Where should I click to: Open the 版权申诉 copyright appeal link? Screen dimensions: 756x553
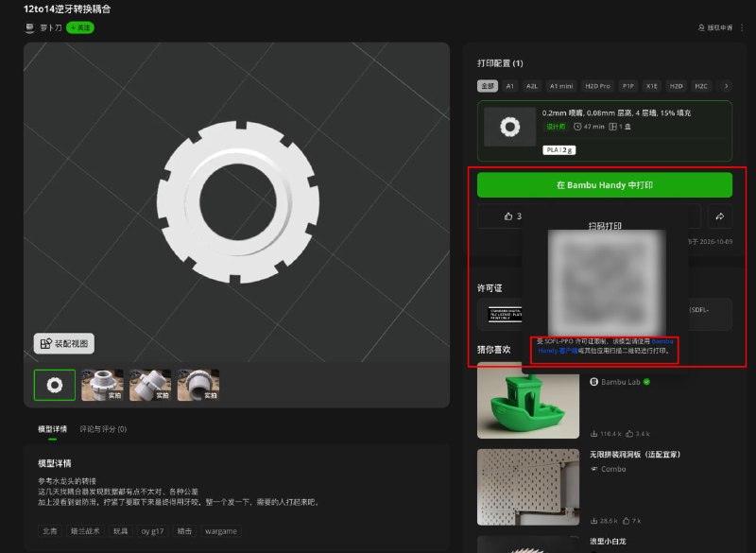click(x=715, y=27)
